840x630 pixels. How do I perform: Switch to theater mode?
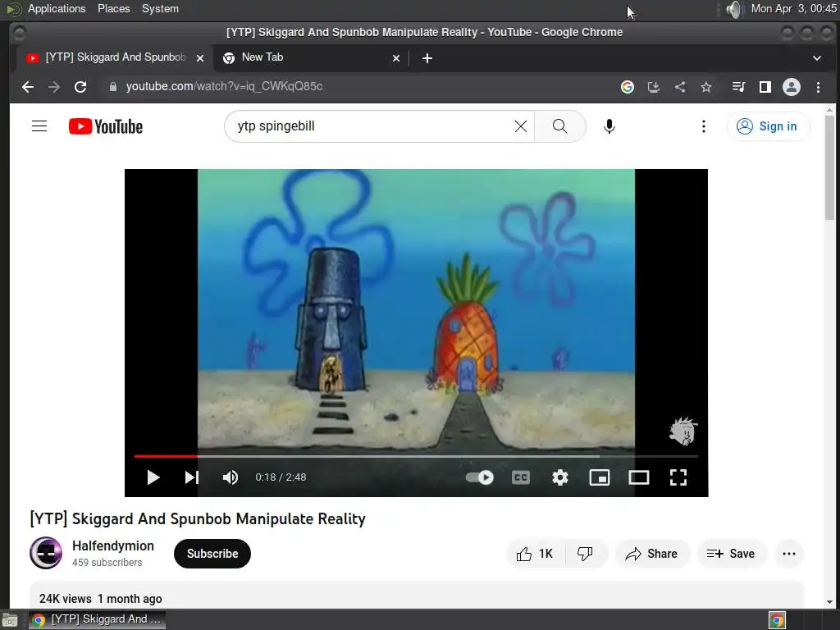click(638, 477)
